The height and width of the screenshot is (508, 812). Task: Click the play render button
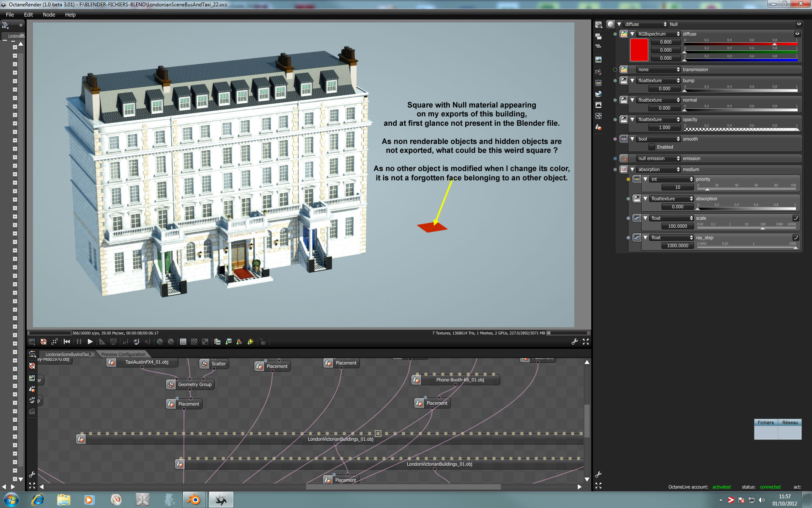coord(90,342)
